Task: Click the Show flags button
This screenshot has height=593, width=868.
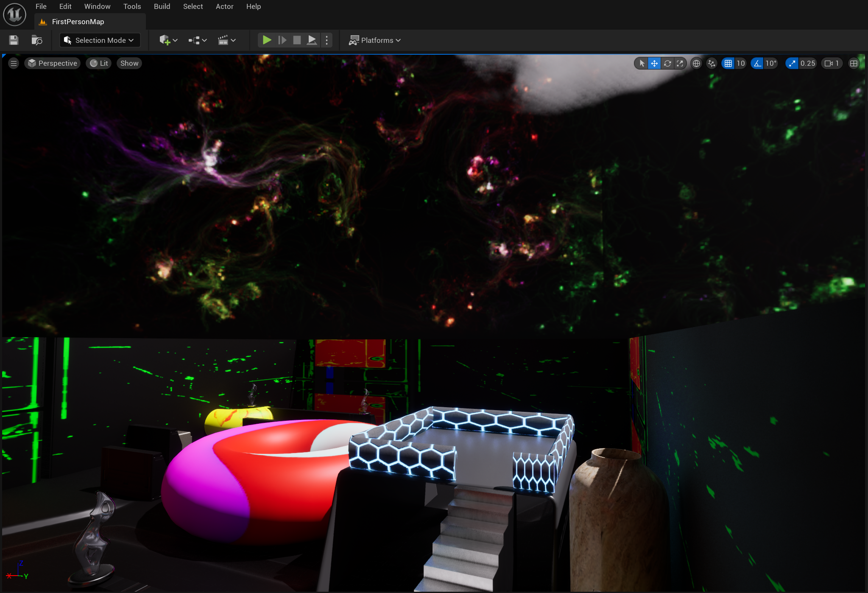Action: coord(129,63)
